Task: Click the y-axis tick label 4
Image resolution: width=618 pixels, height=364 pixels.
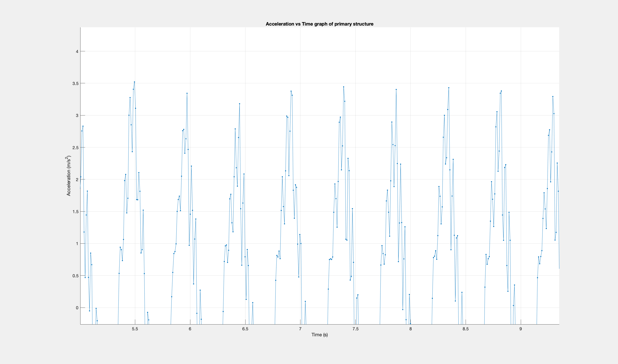Action: coord(77,52)
